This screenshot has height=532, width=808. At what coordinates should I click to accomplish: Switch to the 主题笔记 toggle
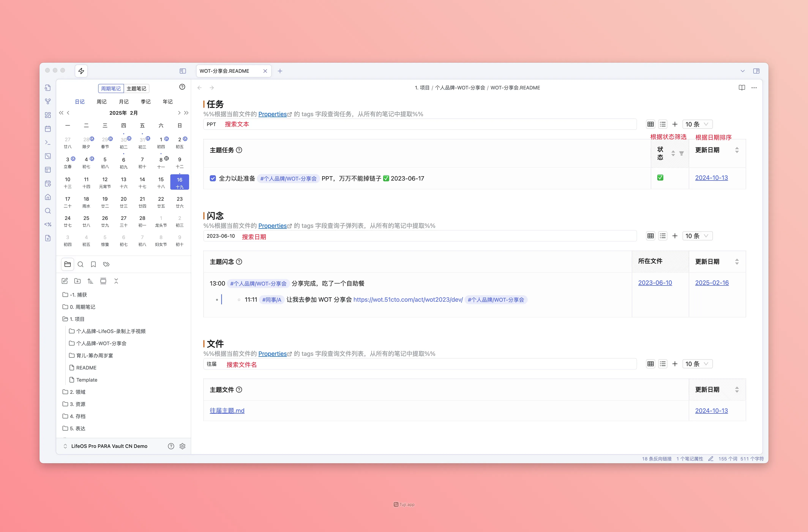click(x=136, y=89)
